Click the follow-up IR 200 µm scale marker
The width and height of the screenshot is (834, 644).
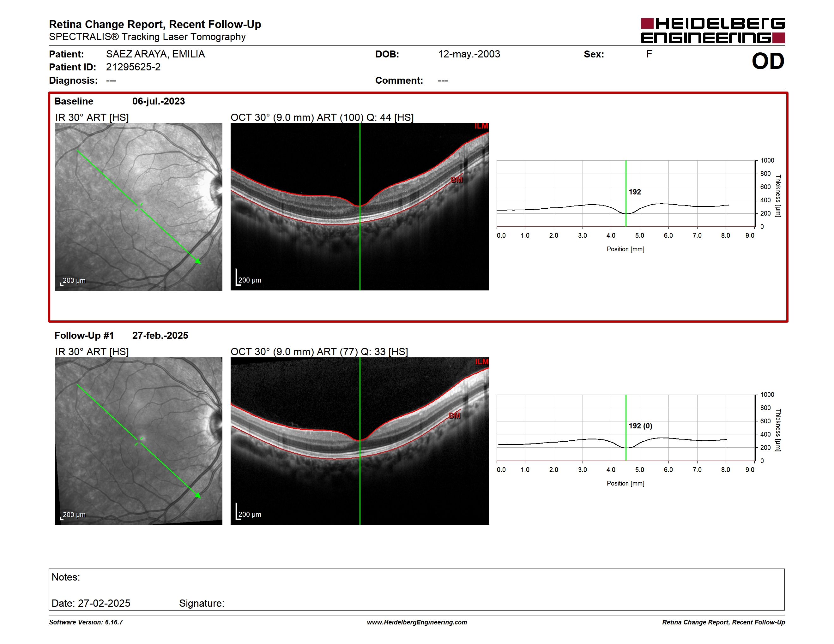point(73,515)
